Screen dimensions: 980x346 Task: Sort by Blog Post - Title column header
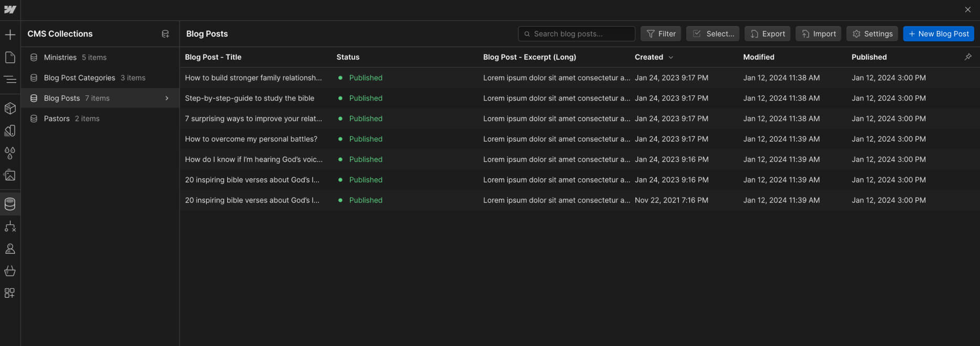(x=213, y=57)
